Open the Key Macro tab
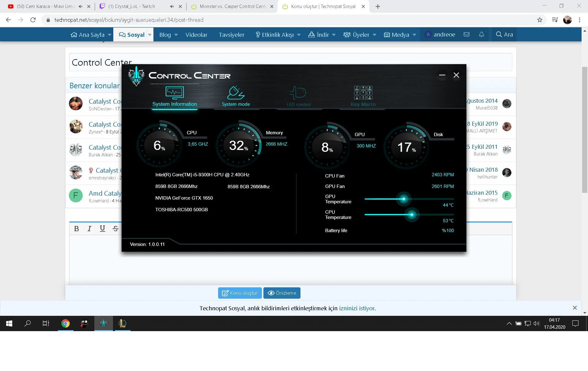588x371 pixels. click(x=363, y=97)
